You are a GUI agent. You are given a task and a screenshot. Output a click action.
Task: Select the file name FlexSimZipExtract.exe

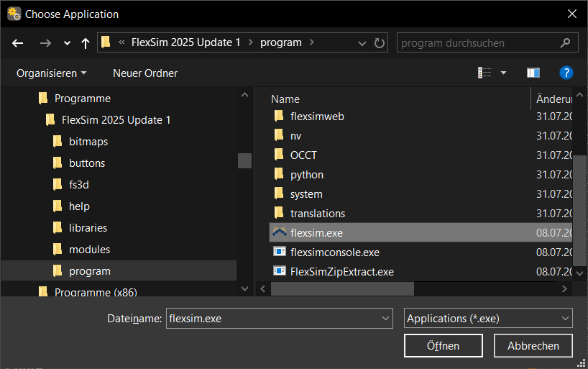click(342, 272)
